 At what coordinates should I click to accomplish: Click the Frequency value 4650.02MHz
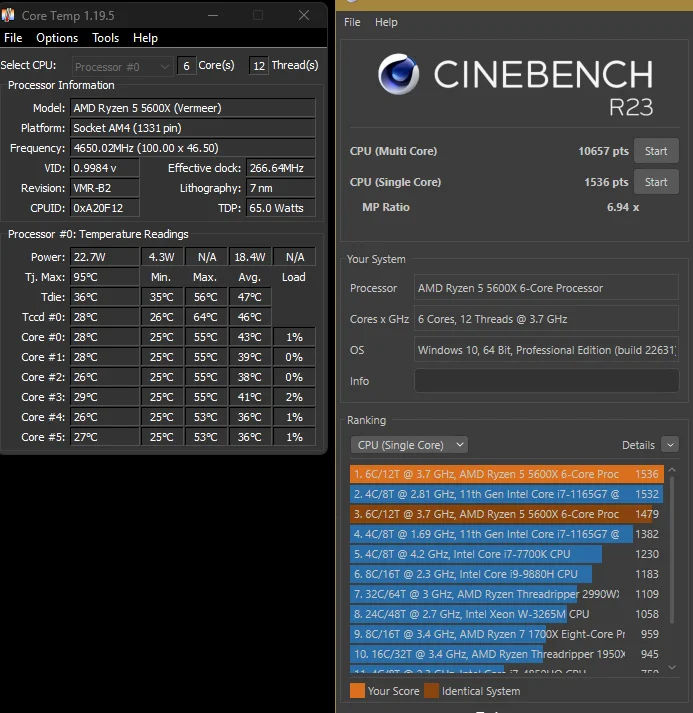click(x=193, y=148)
